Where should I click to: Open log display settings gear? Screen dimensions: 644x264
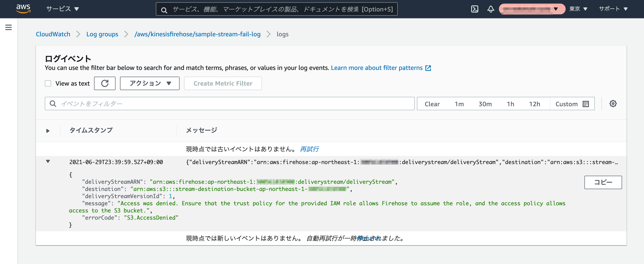pyautogui.click(x=613, y=104)
